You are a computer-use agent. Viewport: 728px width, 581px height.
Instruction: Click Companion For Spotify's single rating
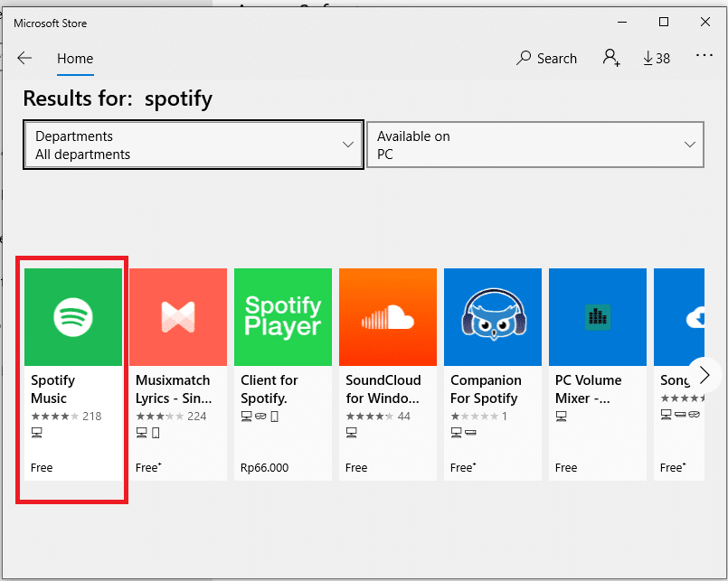(478, 417)
